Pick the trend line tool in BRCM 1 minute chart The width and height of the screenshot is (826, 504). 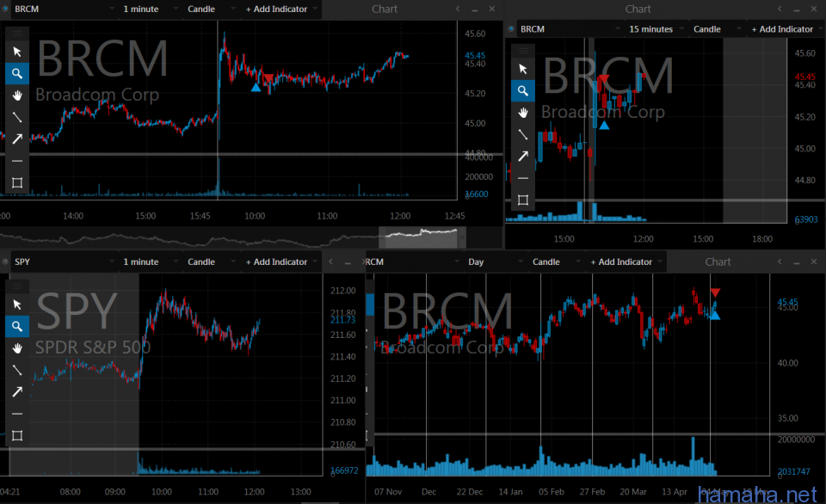tap(17, 117)
